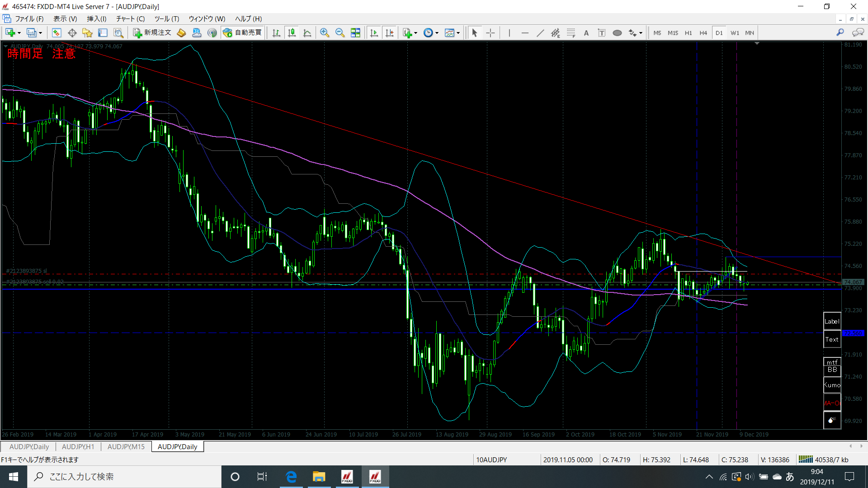Expand the indicators list dropdown arrow
The height and width of the screenshot is (488, 868).
416,33
